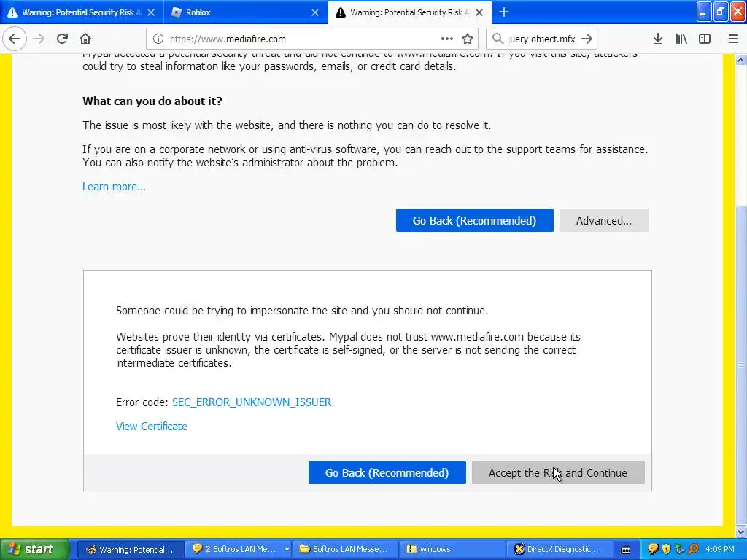Open page actions three-dot menu
Image resolution: width=747 pixels, height=560 pixels.
pos(447,39)
